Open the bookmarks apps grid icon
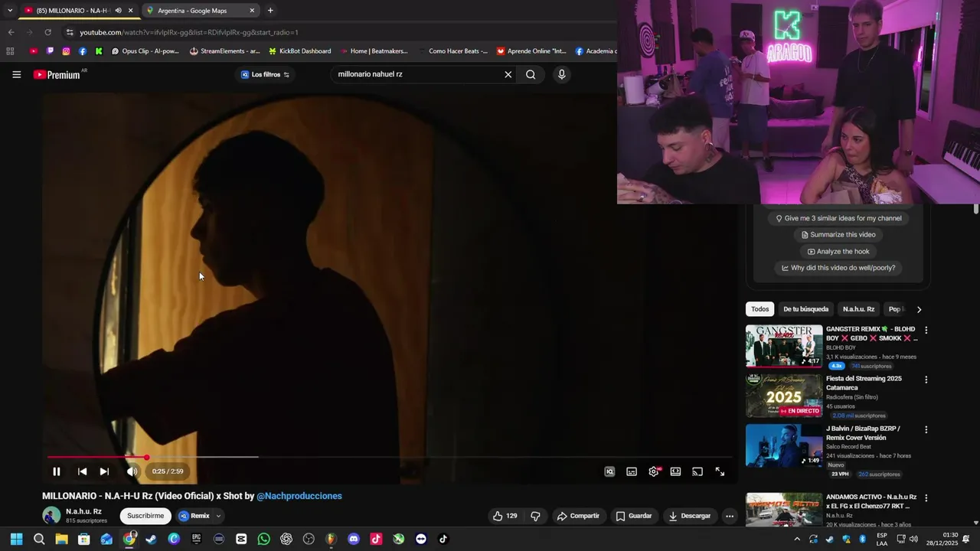This screenshot has width=980, height=551. tap(10, 51)
